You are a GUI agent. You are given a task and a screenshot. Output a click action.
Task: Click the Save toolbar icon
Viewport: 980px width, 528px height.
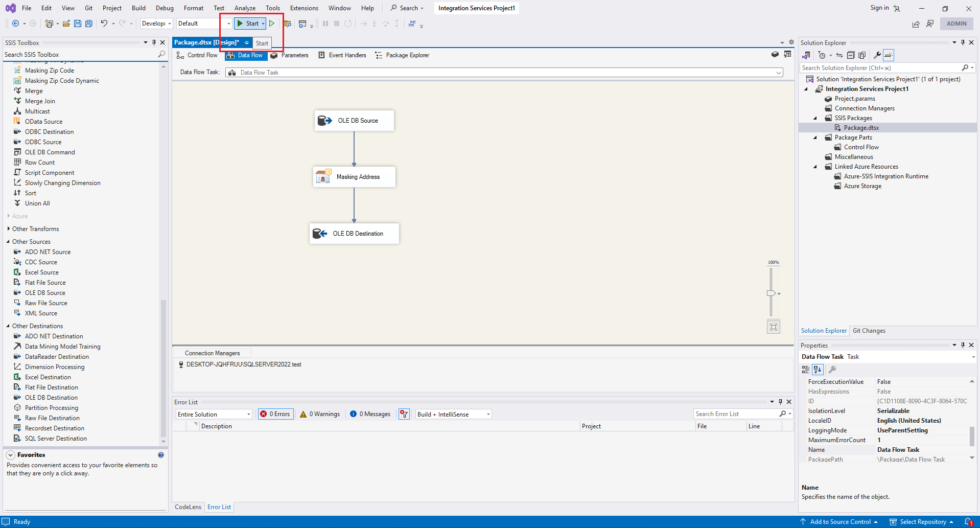point(78,24)
